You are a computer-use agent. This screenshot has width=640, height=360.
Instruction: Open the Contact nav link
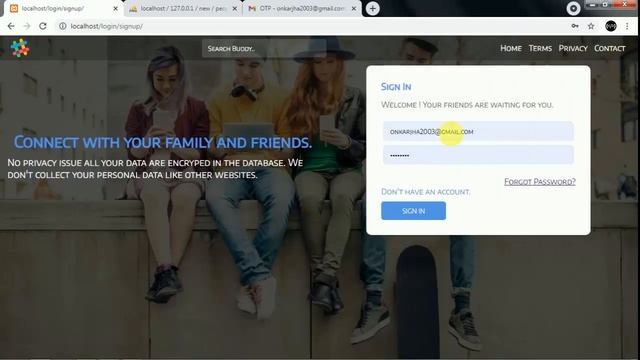point(609,48)
